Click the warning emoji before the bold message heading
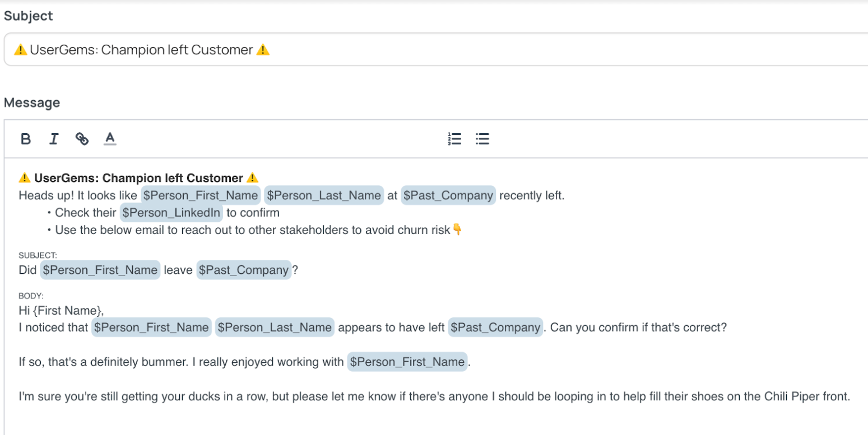The height and width of the screenshot is (435, 868). point(25,178)
